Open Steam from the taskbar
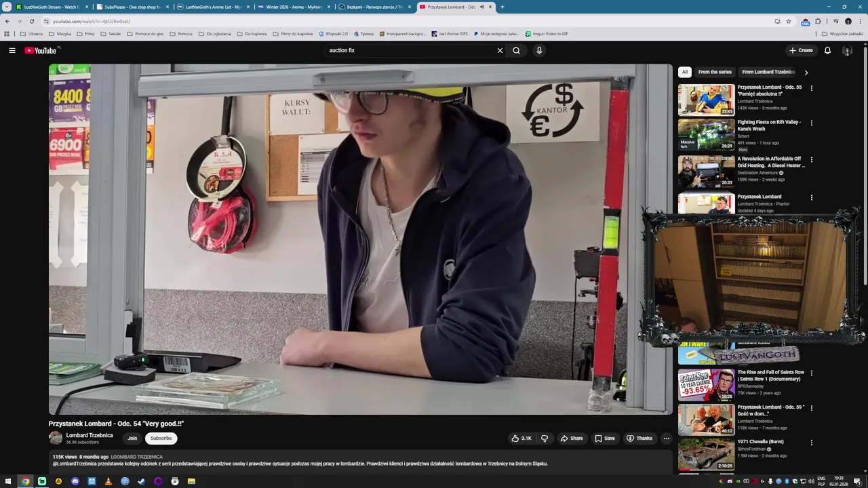Viewport: 868px width, 488px height. pos(141,481)
